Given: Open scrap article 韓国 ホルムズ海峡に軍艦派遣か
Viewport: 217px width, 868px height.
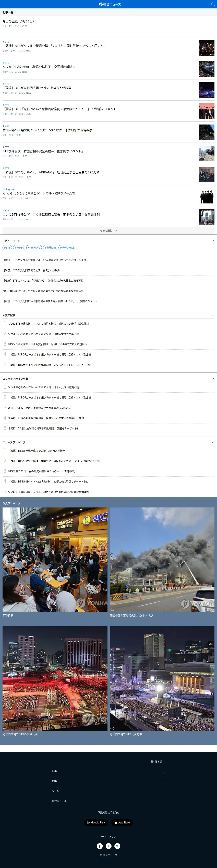Looking at the screenshot, I should pos(40,408).
